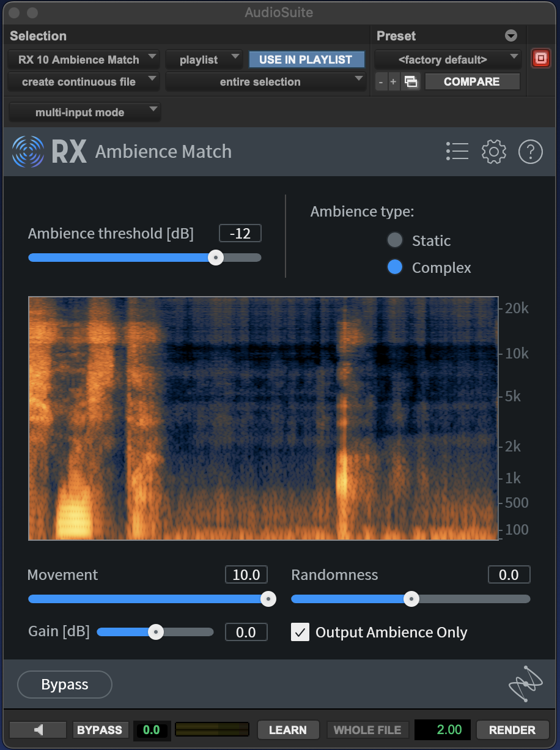This screenshot has height=750, width=560.
Task: Open the RX help question mark
Action: 531,152
